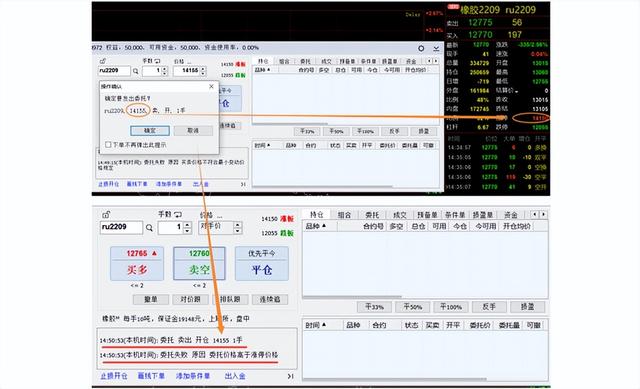
Task: Click the ellipsis icon next to 价格 in the lower panel
Action: pyautogui.click(x=220, y=216)
